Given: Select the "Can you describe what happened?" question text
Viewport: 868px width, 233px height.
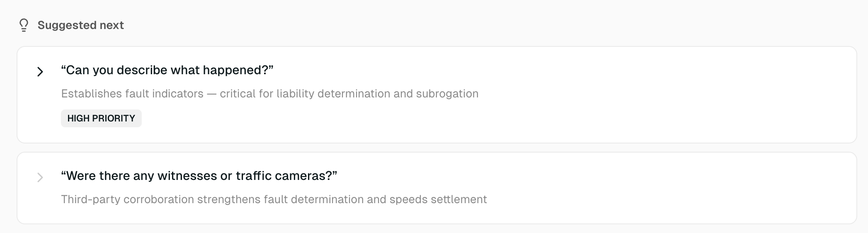Looking at the screenshot, I should click(x=167, y=70).
